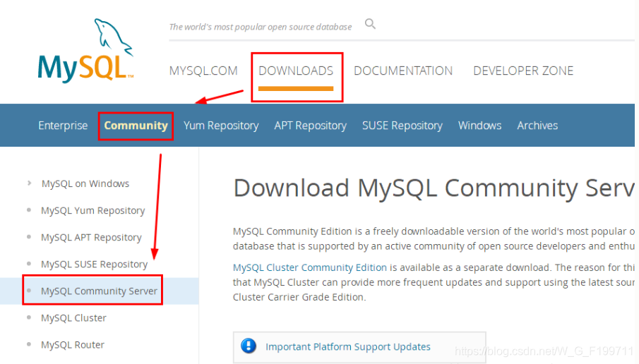Open MySQL Cluster sidebar link
639x364 pixels.
(x=73, y=318)
